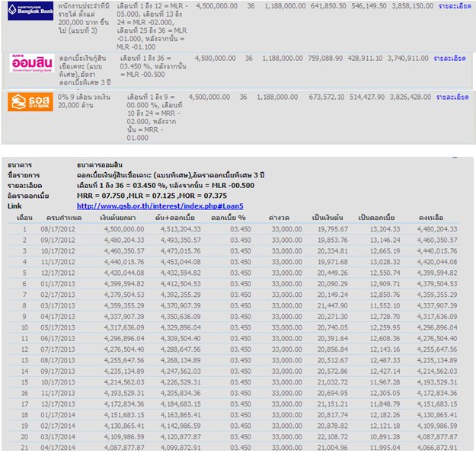
Task: Click the เป็นเงินต้น column header
Action: (x=327, y=218)
